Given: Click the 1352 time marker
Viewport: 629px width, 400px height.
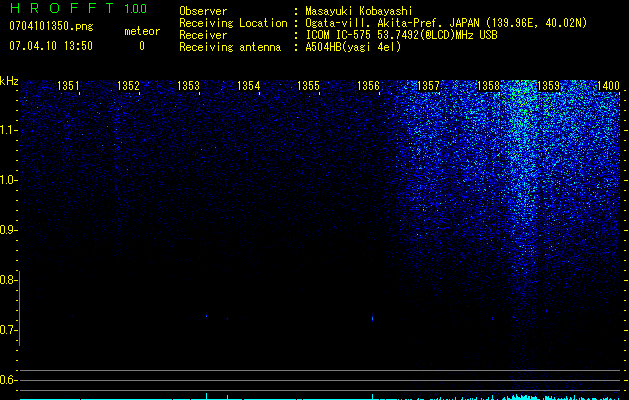Looking at the screenshot, I should (128, 86).
